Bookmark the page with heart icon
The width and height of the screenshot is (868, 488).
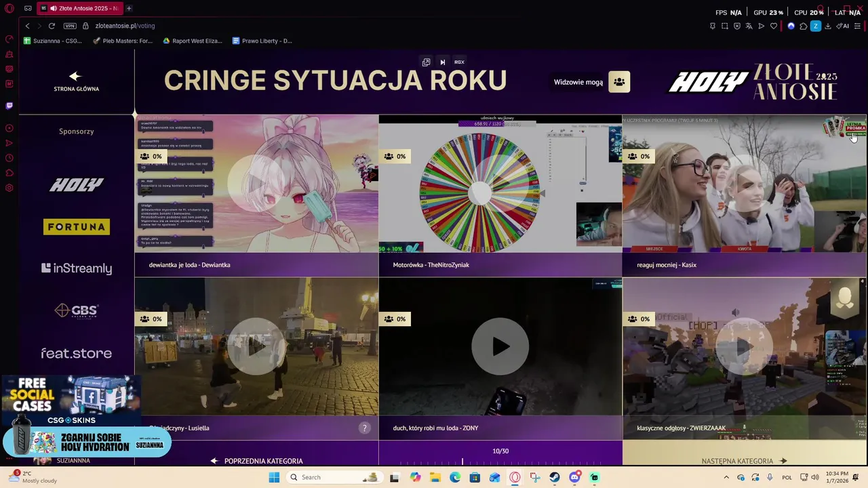click(773, 26)
